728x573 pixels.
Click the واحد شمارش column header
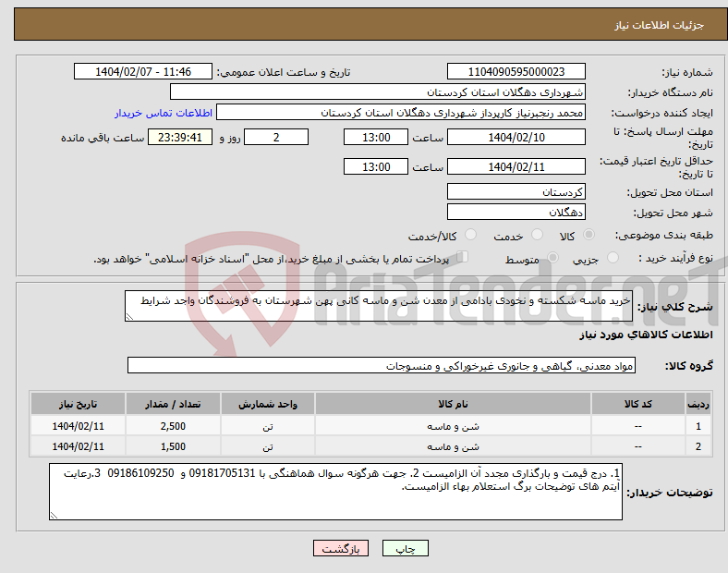click(x=267, y=404)
